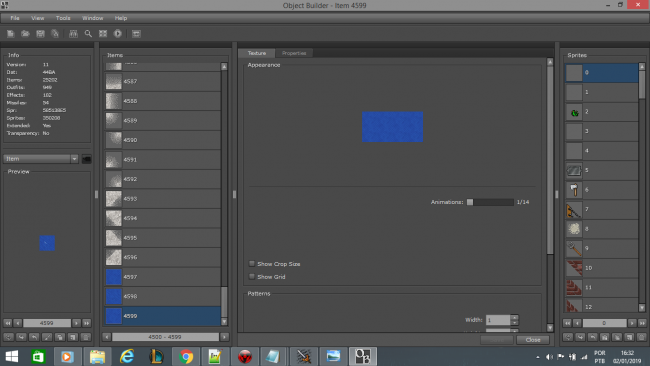
Task: Click the play-arrow toolbar icon
Action: pyautogui.click(x=118, y=34)
